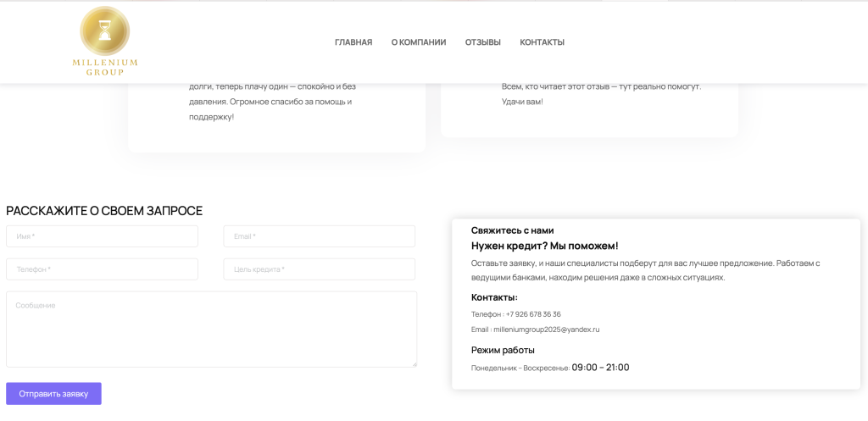Click the Понедельник – Воскресенье label
Screen dimensions: 868x421
pos(520,368)
